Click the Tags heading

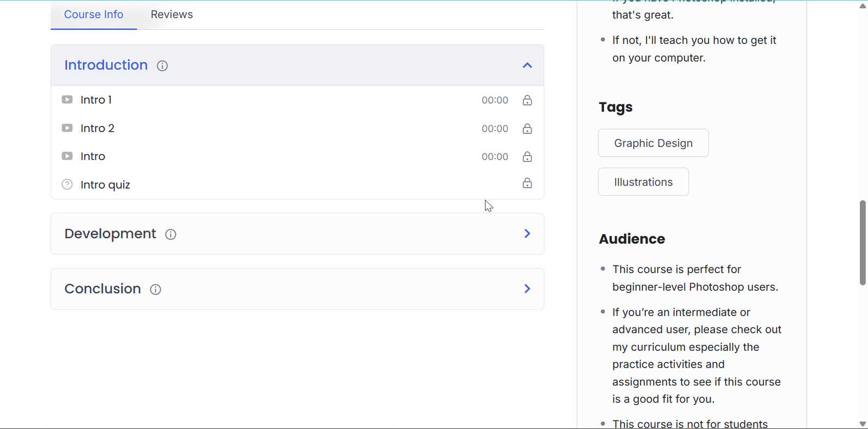[616, 107]
